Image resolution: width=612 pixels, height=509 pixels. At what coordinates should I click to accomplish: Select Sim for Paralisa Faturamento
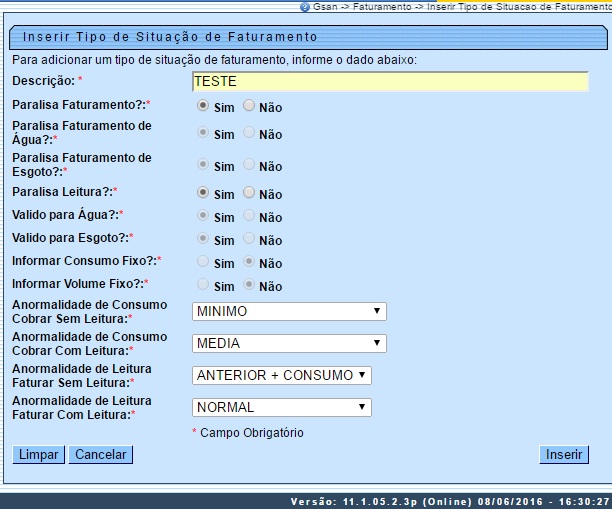pos(203,105)
